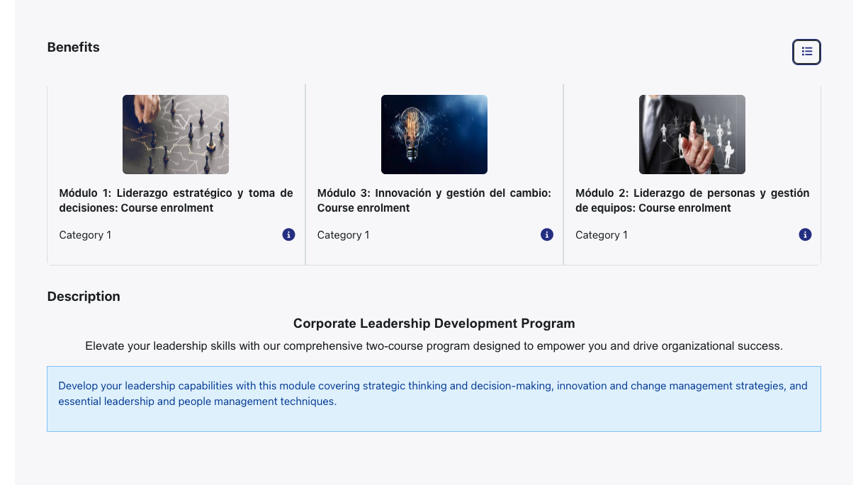The height and width of the screenshot is (485, 868).
Task: Select the Módulo 2 benefit card
Action: click(x=692, y=174)
